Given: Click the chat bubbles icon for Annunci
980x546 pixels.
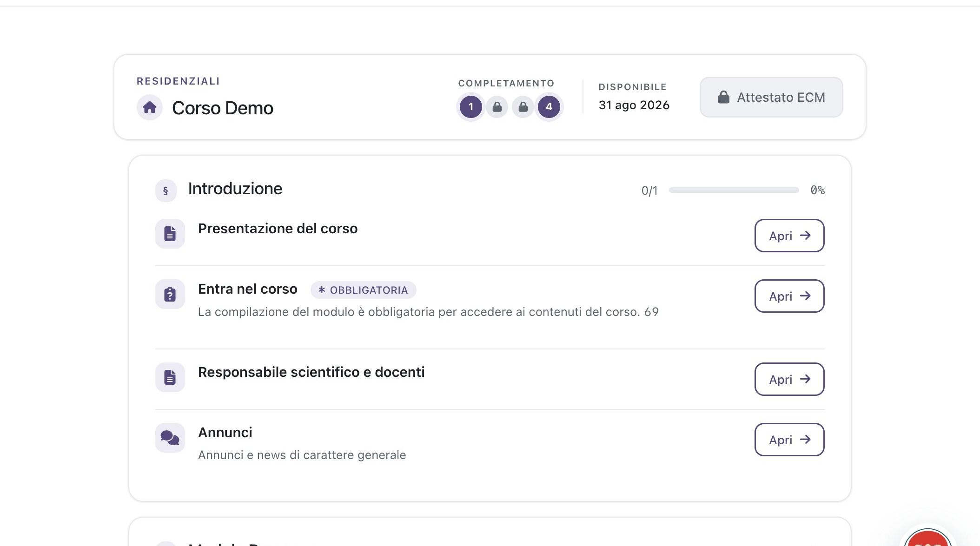Looking at the screenshot, I should coord(170,438).
